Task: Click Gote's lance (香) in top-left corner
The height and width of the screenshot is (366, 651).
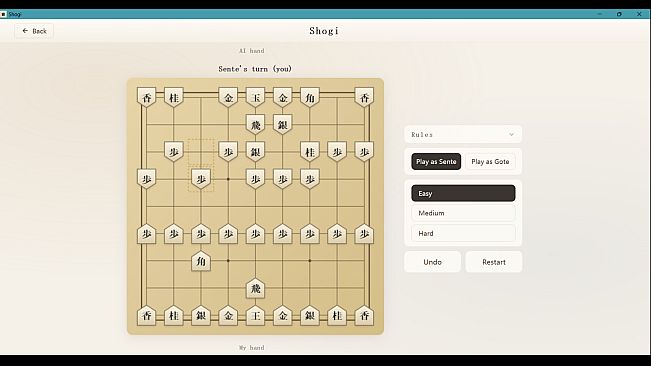Action: [x=147, y=98]
